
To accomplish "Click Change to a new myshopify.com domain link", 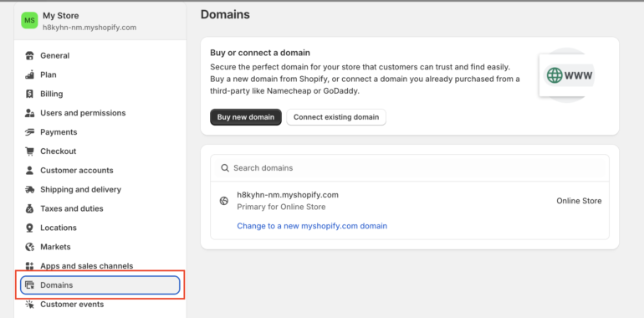I will tap(312, 226).
